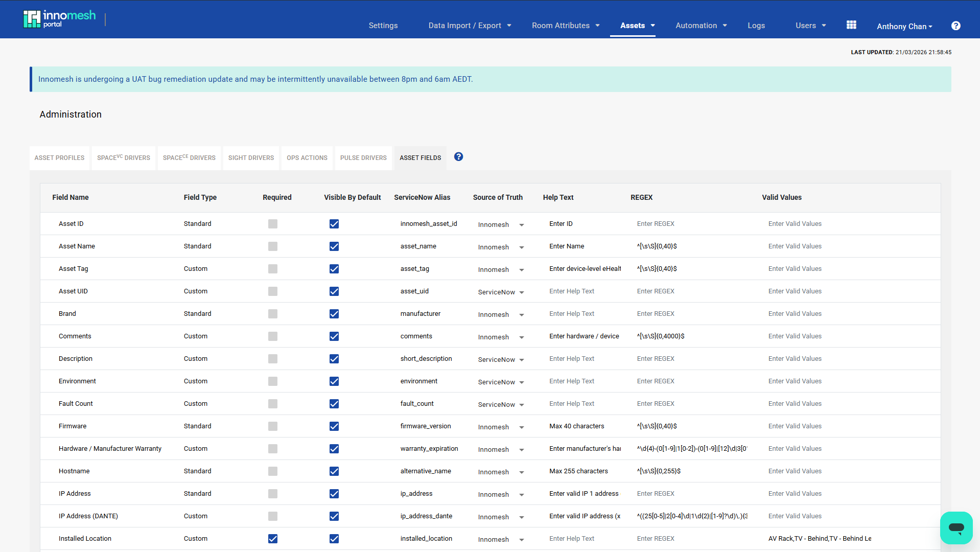This screenshot has height=552, width=980.
Task: Open the help icon next to ASSET FIELDS tab
Action: pos(458,157)
